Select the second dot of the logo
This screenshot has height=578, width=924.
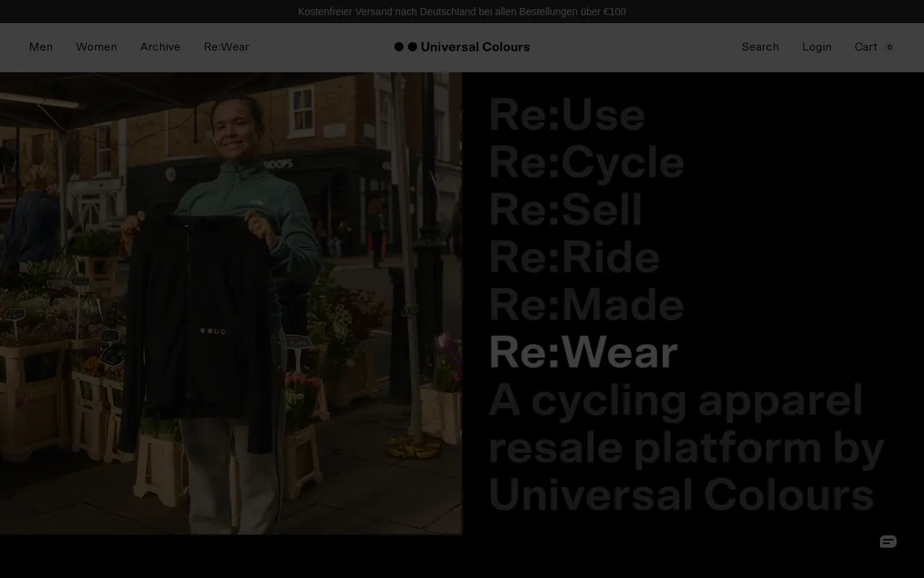click(412, 46)
